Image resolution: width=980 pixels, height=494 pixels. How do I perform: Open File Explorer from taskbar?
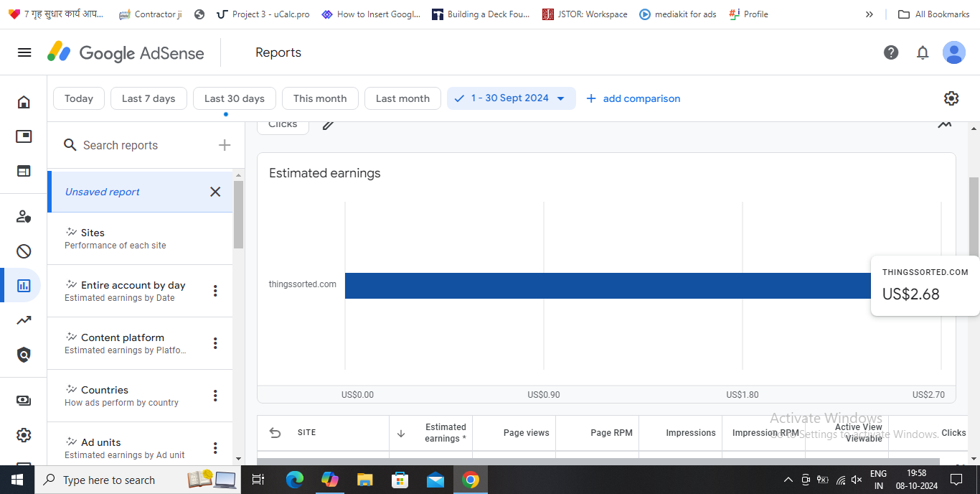click(x=365, y=480)
